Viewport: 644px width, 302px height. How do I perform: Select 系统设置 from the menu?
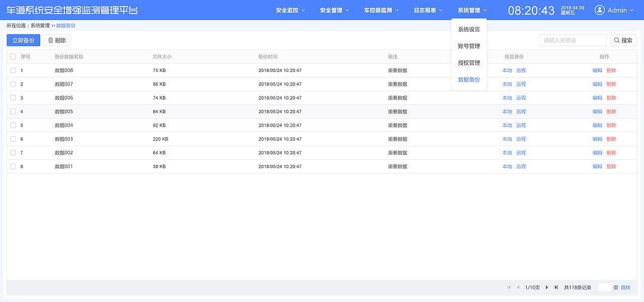pyautogui.click(x=469, y=29)
